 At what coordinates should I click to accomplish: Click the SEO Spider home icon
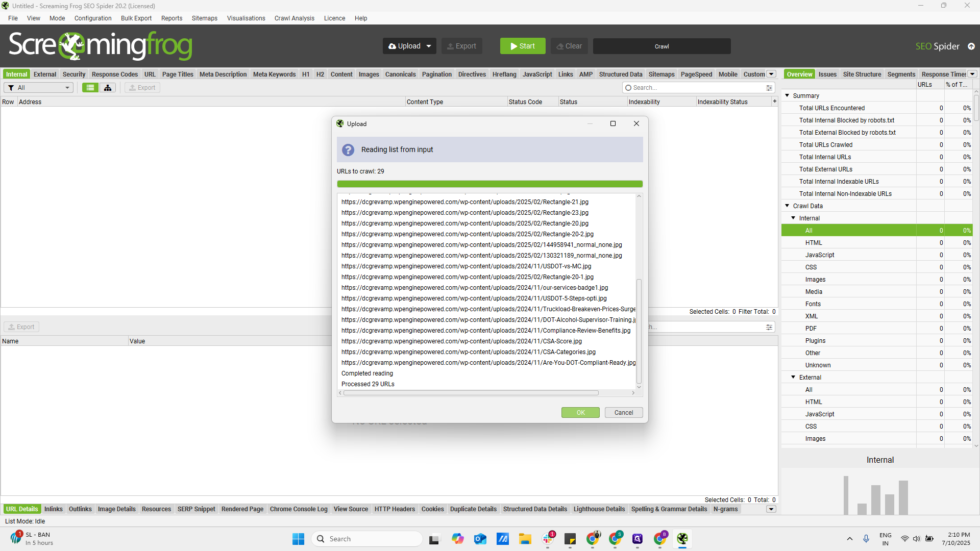click(971, 46)
